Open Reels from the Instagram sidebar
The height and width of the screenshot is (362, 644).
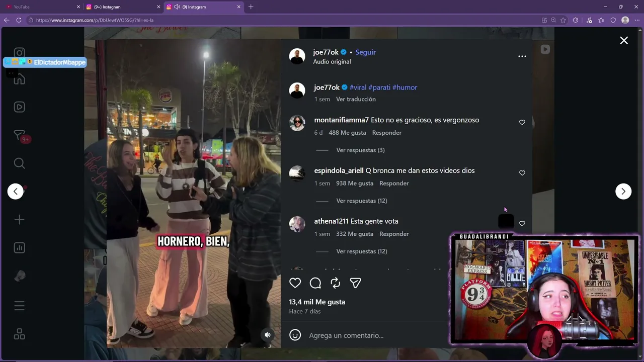(x=20, y=107)
